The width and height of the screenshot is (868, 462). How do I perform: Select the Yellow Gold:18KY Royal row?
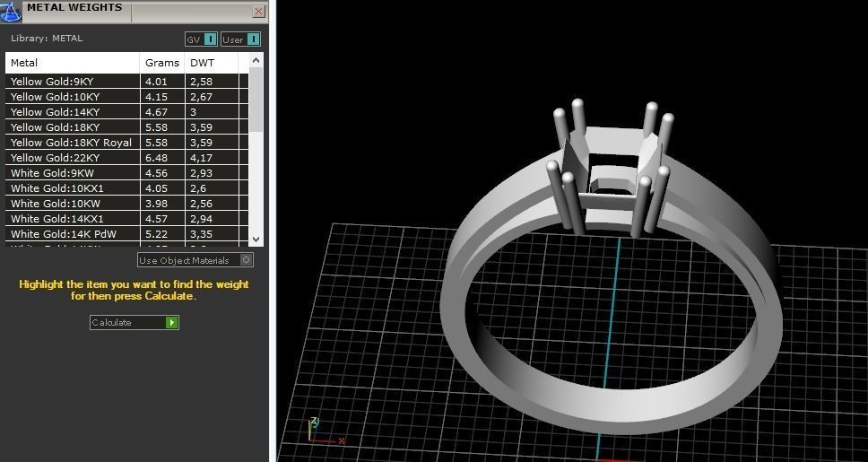(x=126, y=143)
